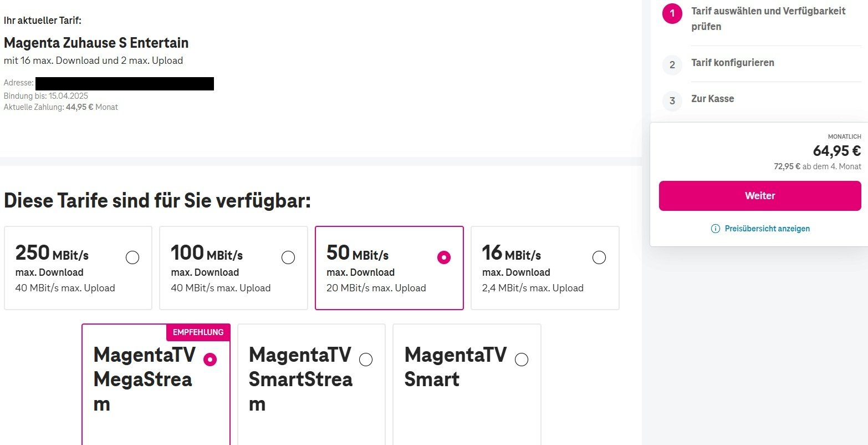The height and width of the screenshot is (445, 868).
Task: Go to Tarif konfigurieren step
Action: click(x=732, y=63)
